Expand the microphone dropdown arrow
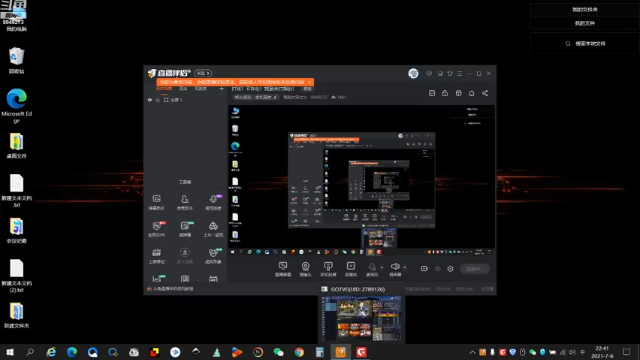Viewport: 640px width, 360px height. coord(382,268)
